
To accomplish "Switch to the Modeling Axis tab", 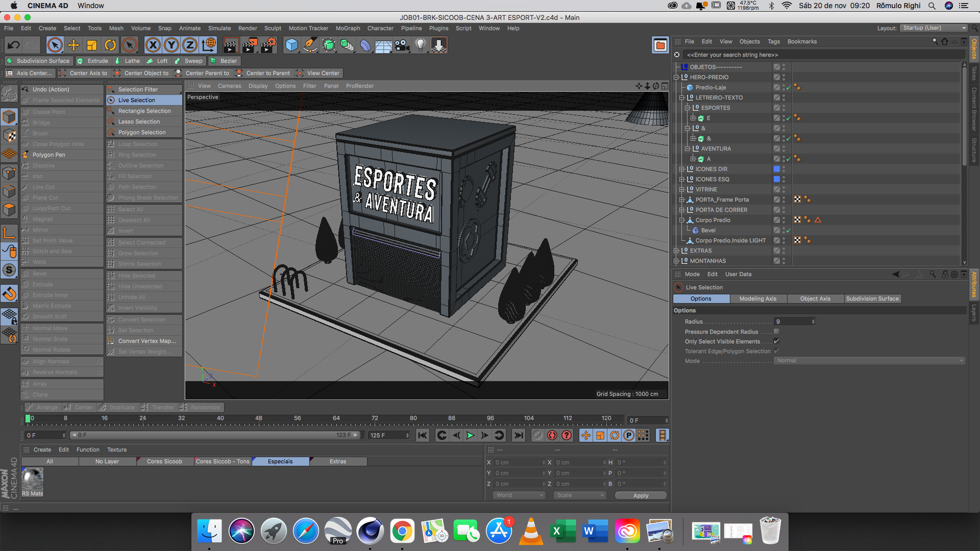I will click(x=757, y=299).
